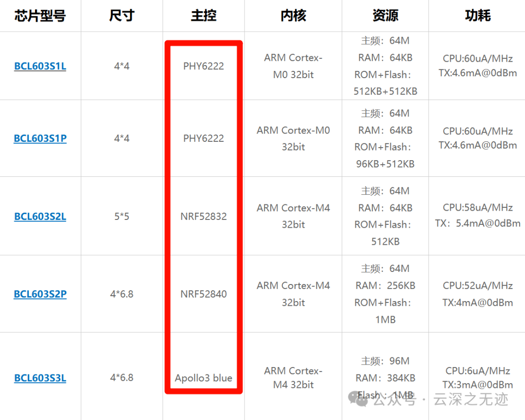Click CPU:60uA/MHz in the BCL603S1L row

(478, 59)
